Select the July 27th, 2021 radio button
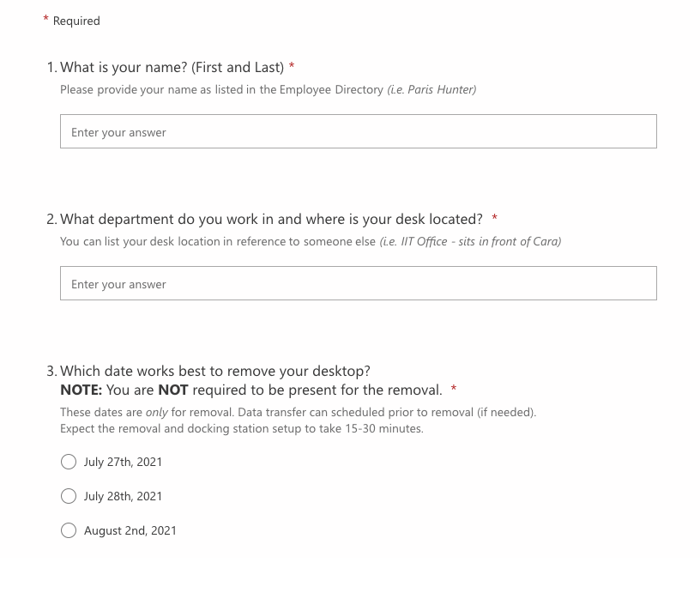700x599 pixels. [x=69, y=462]
